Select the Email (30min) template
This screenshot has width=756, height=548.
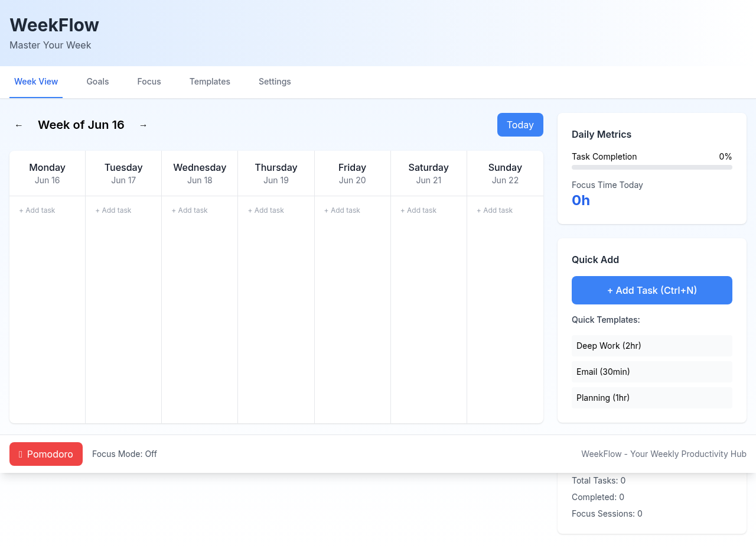(x=651, y=372)
